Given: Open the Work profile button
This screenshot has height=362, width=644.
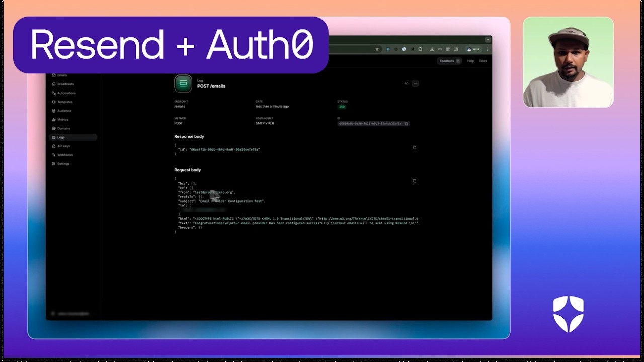Looking at the screenshot, I should [473, 49].
